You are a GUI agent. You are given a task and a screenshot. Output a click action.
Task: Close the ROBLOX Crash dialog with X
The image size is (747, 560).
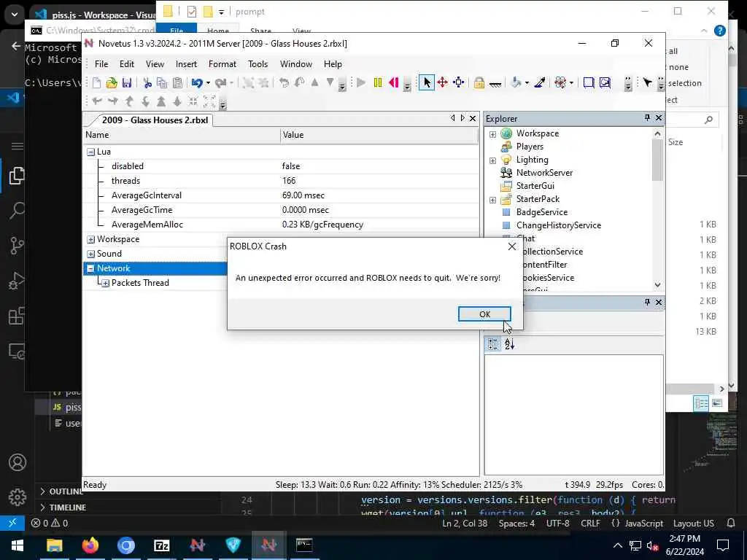pyautogui.click(x=511, y=246)
